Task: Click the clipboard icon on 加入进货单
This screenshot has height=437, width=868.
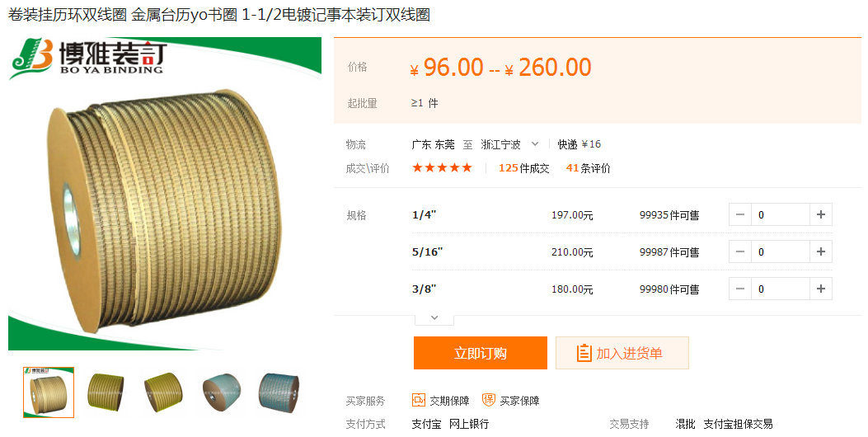Action: coord(584,353)
